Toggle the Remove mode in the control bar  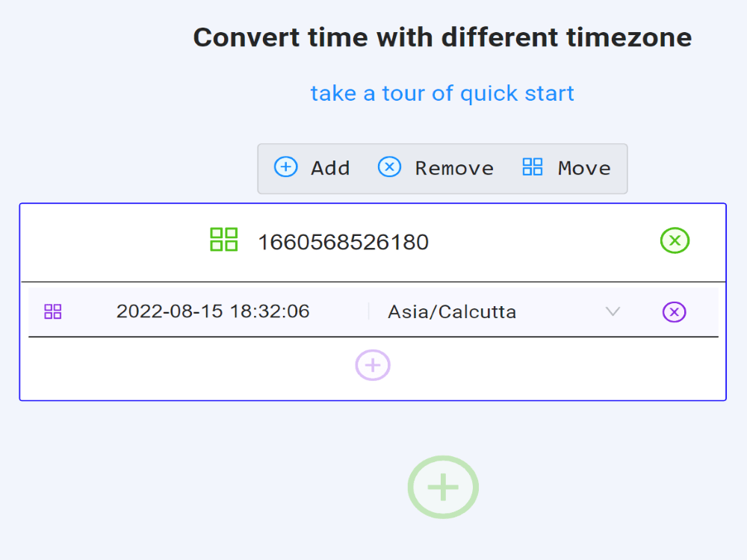436,167
